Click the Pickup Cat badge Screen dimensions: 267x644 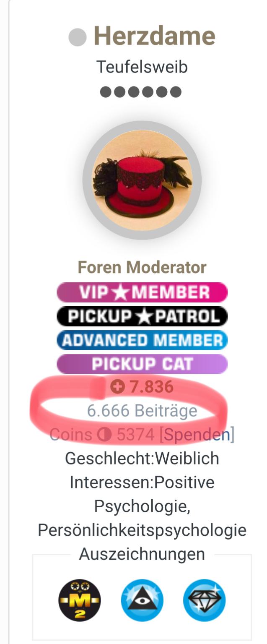pyautogui.click(x=142, y=364)
